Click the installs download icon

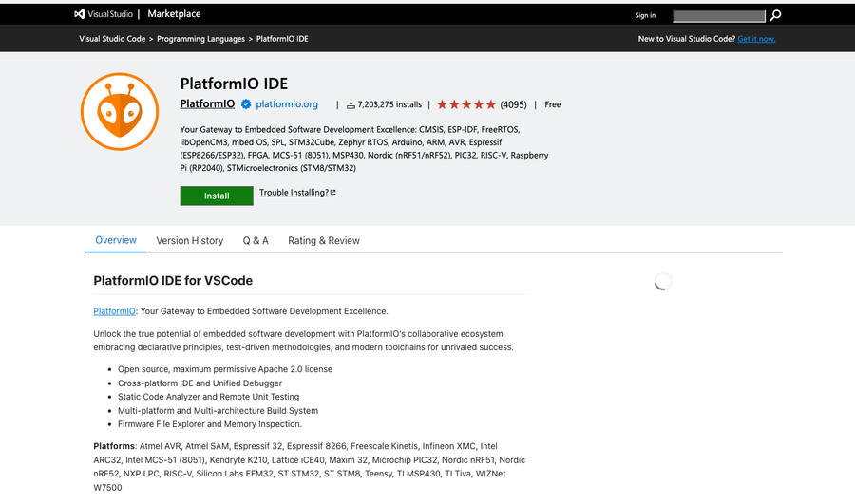pyautogui.click(x=351, y=104)
